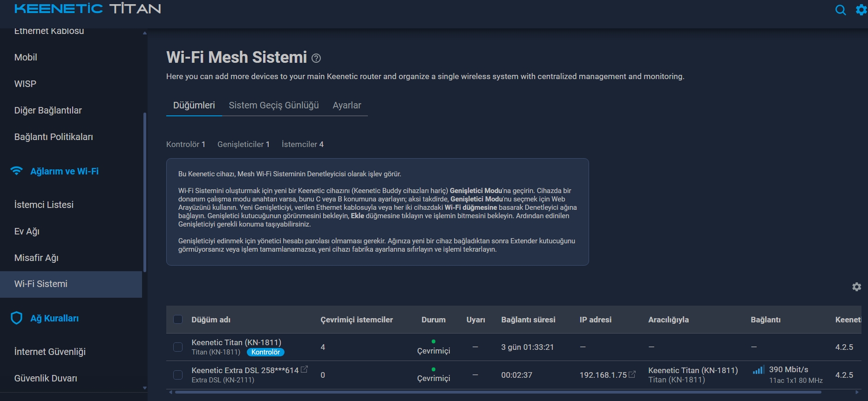Click Keenetic Titan (KN-1811) in Aracılığıyla column

pos(693,370)
